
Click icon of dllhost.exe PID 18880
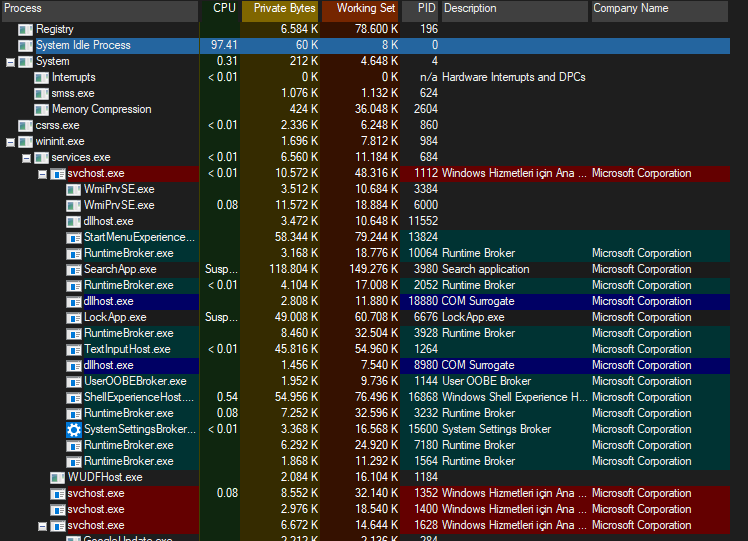click(74, 302)
